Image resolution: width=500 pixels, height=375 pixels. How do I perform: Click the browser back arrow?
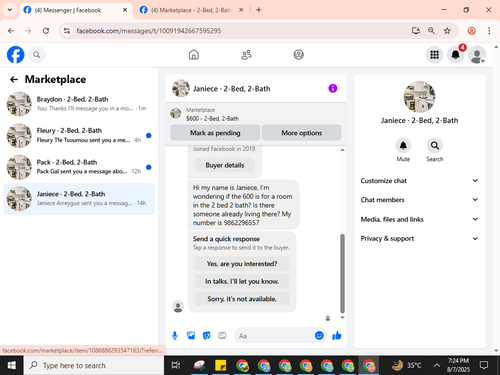click(11, 31)
